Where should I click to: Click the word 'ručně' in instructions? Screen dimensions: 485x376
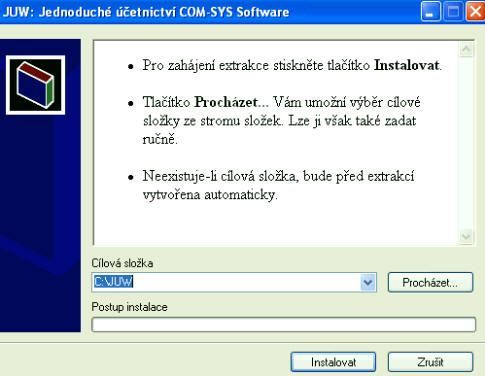(159, 139)
